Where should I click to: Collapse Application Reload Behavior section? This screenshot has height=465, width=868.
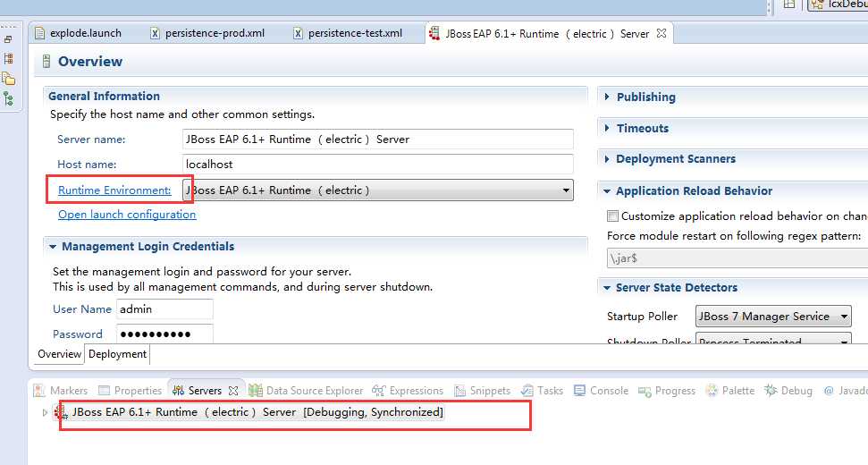pyautogui.click(x=607, y=191)
